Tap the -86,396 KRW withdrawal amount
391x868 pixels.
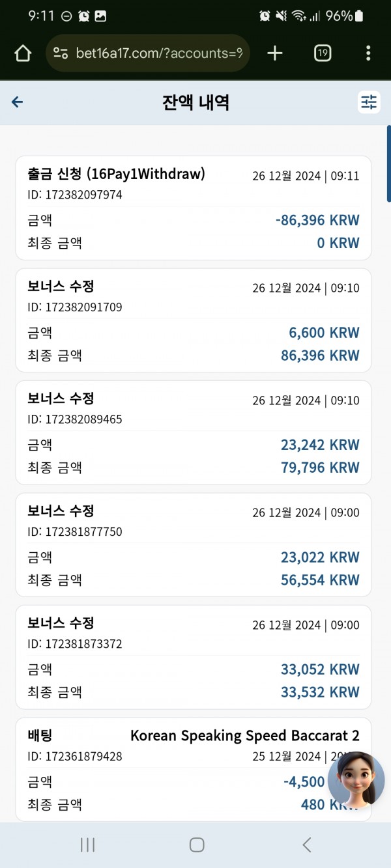317,220
